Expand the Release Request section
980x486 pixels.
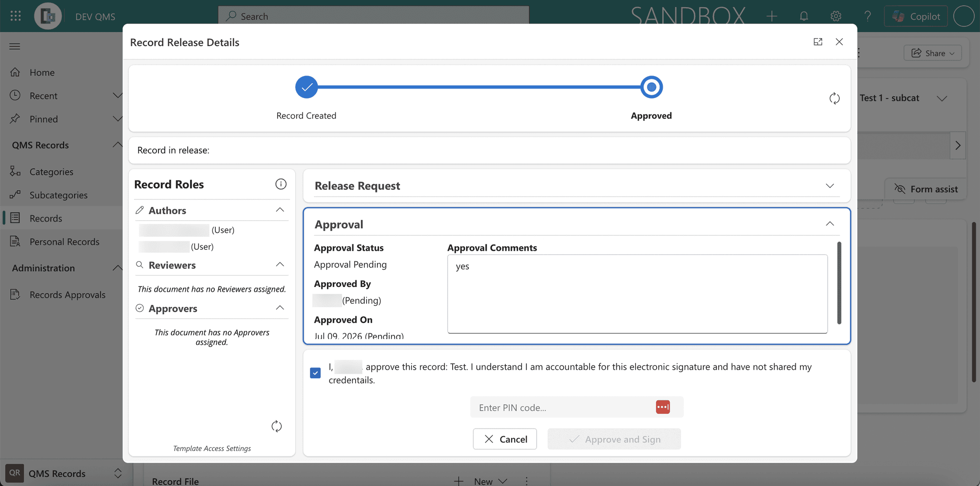click(x=830, y=186)
